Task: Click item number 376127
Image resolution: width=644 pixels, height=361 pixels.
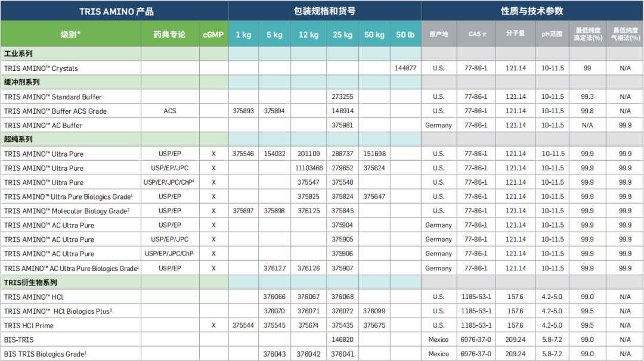Action: (274, 268)
